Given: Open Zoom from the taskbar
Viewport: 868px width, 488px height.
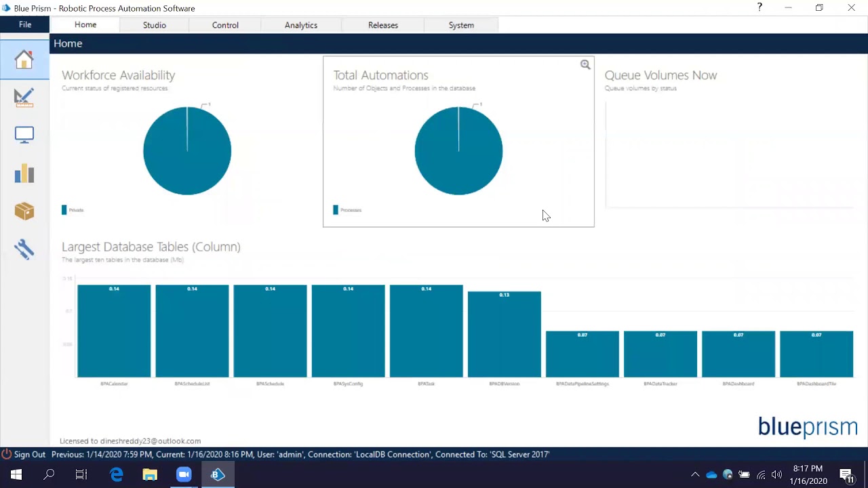Looking at the screenshot, I should [x=184, y=474].
